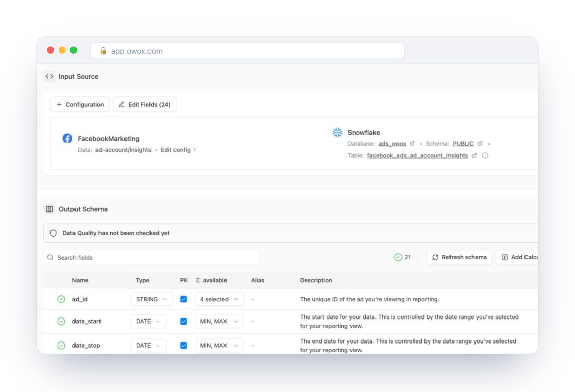Open the DATE type dropdown for date_start
The height and width of the screenshot is (392, 575).
(x=148, y=322)
